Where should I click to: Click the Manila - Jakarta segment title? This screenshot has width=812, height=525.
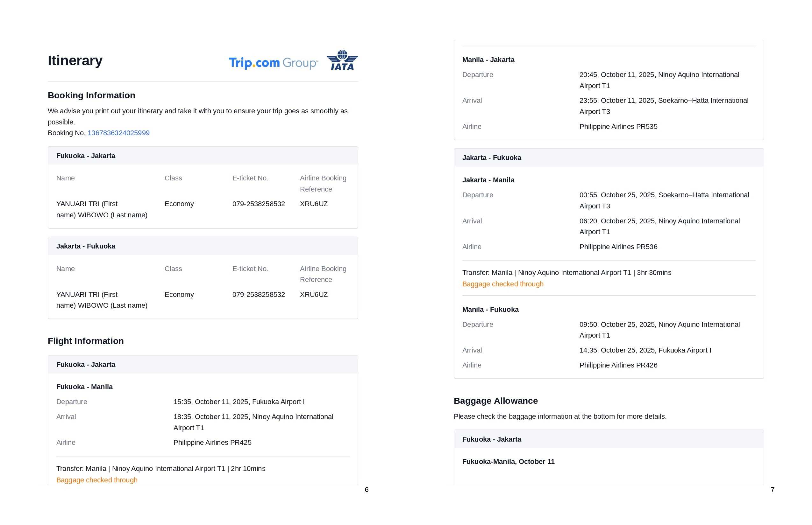(x=488, y=60)
